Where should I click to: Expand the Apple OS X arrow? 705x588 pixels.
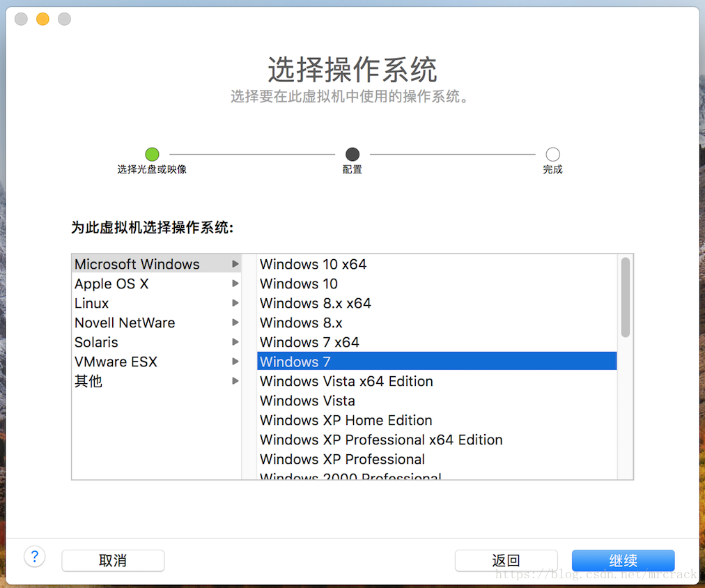point(235,284)
